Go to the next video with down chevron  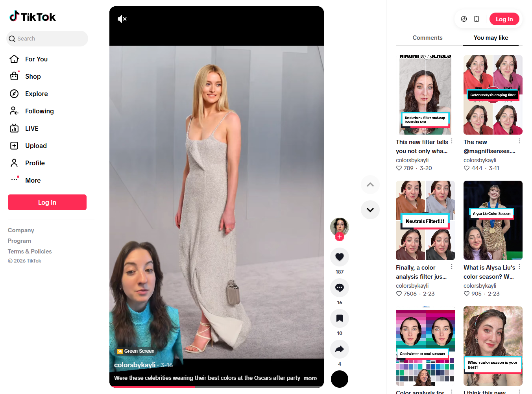point(370,210)
